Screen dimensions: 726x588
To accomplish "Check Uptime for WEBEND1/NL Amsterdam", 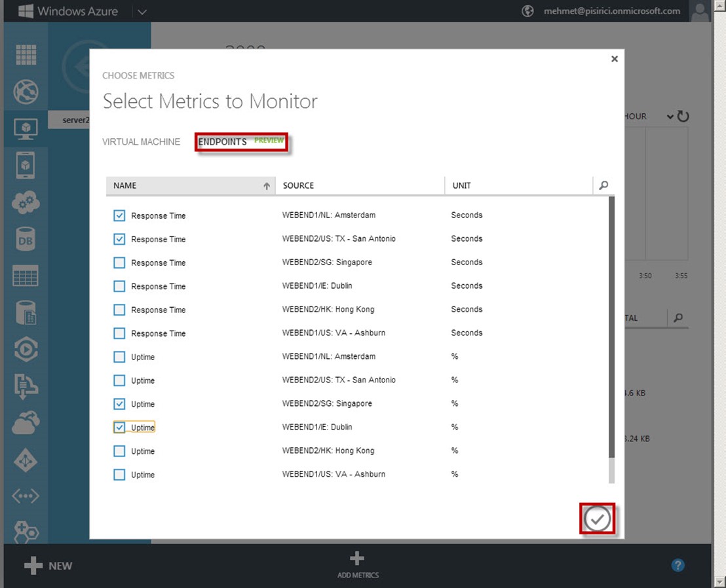I will coord(119,357).
